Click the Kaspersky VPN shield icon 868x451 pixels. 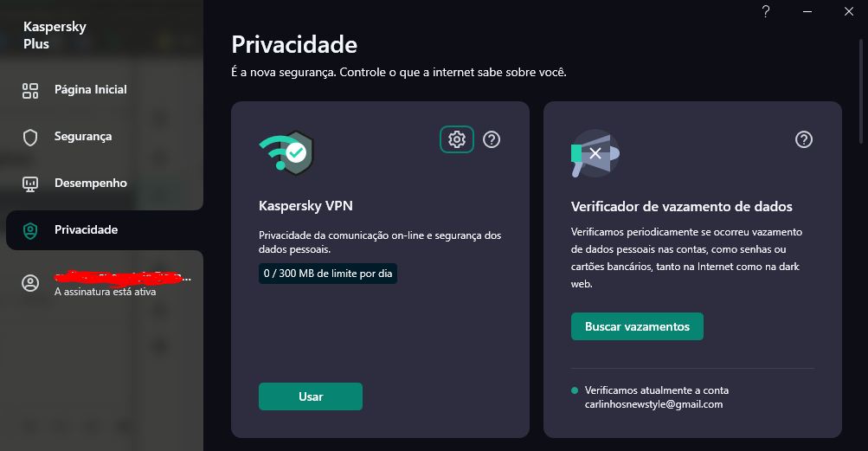286,153
